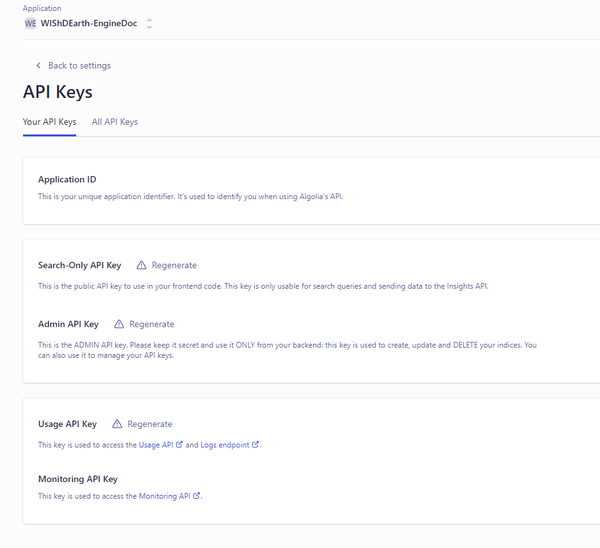The width and height of the screenshot is (600, 548).
Task: Click external link icon after Logs endpoint
Action: tap(255, 444)
